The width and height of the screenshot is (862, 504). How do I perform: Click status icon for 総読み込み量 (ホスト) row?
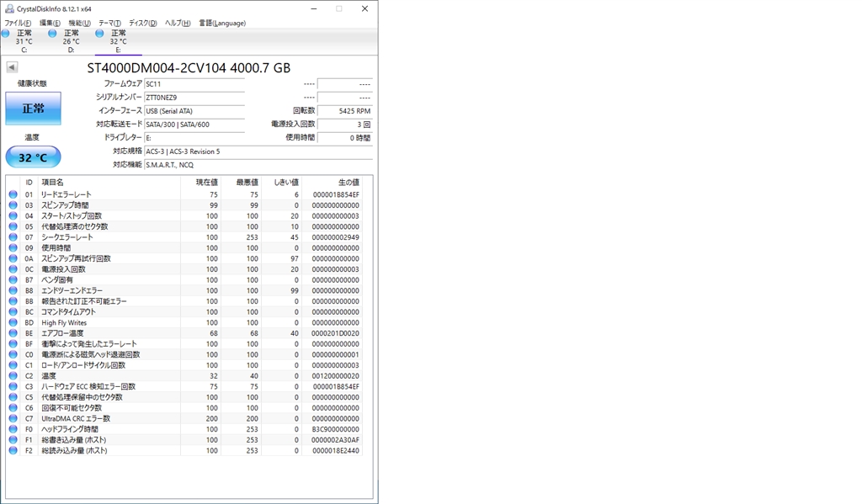[13, 451]
